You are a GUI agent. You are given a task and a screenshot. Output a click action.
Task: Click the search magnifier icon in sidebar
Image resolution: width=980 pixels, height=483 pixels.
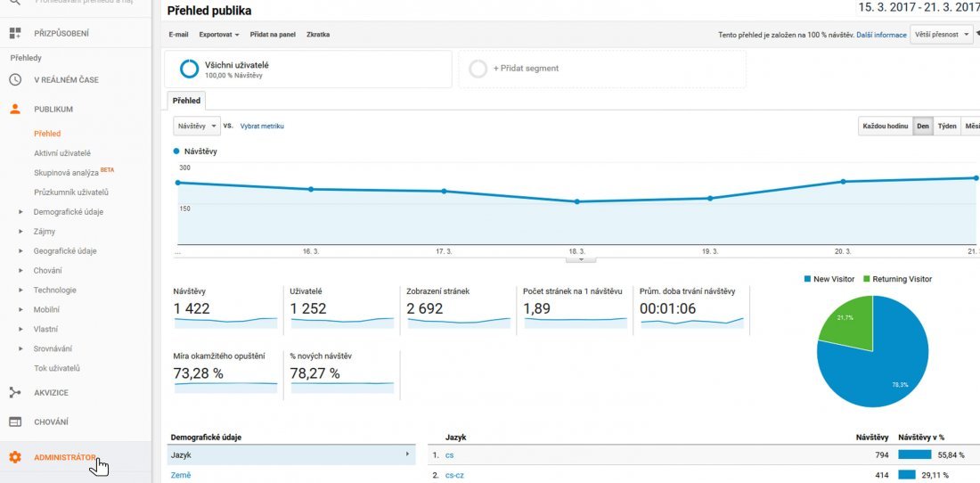(x=15, y=3)
